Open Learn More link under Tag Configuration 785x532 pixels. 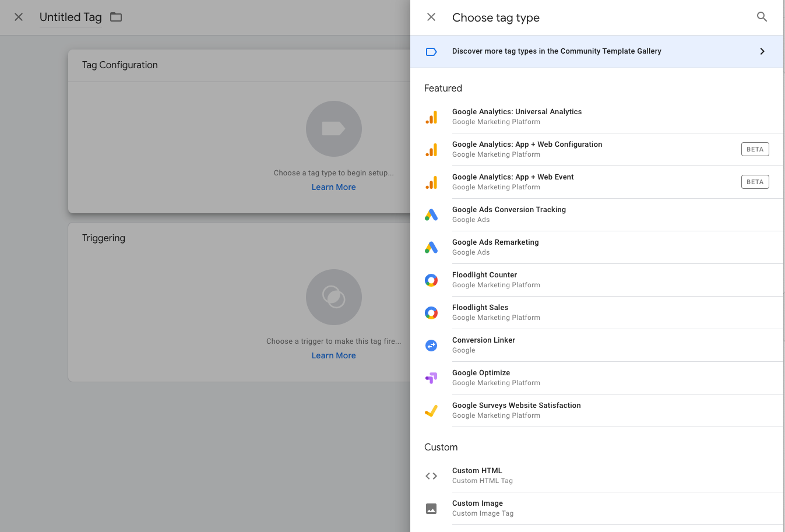(x=333, y=187)
